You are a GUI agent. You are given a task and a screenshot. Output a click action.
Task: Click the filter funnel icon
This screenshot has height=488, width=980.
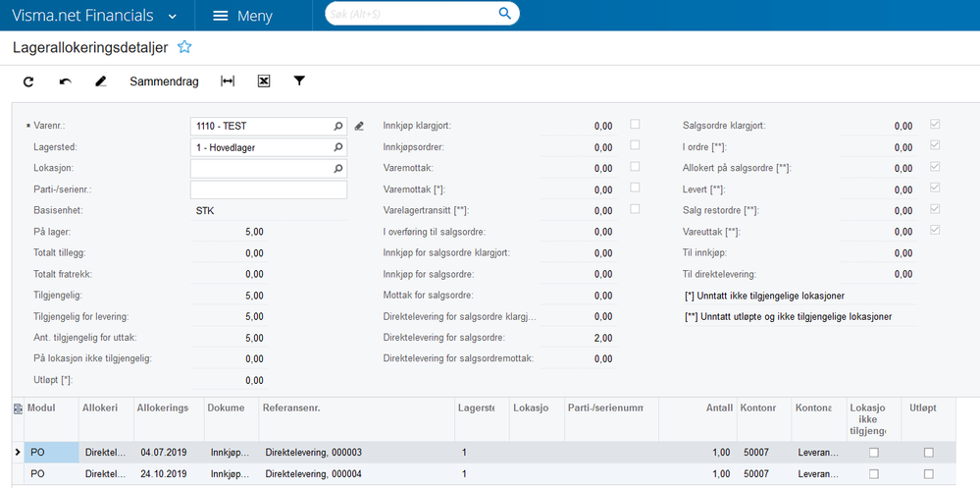pyautogui.click(x=299, y=81)
